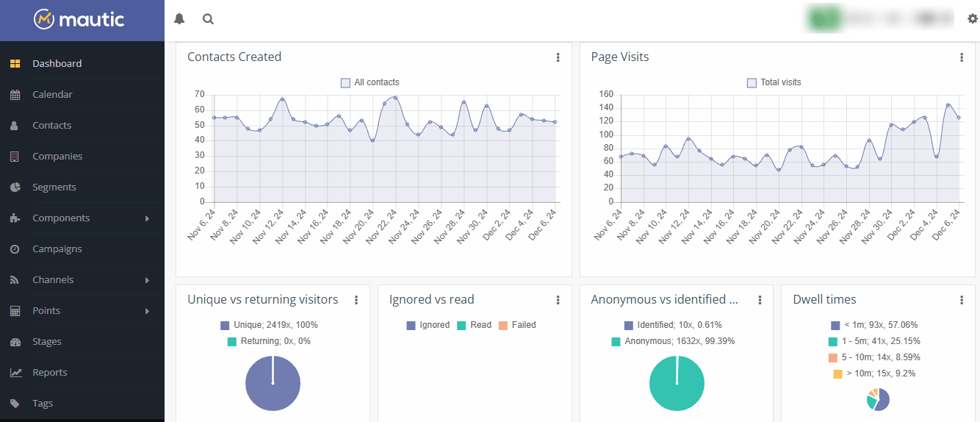
Task: Click the Unique visitors pie chart
Action: coord(273,383)
